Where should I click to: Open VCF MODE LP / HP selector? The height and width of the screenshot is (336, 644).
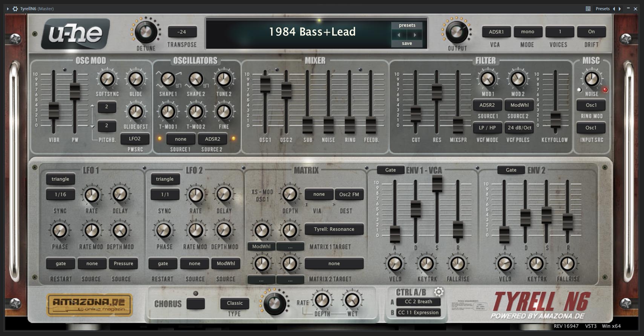[487, 128]
